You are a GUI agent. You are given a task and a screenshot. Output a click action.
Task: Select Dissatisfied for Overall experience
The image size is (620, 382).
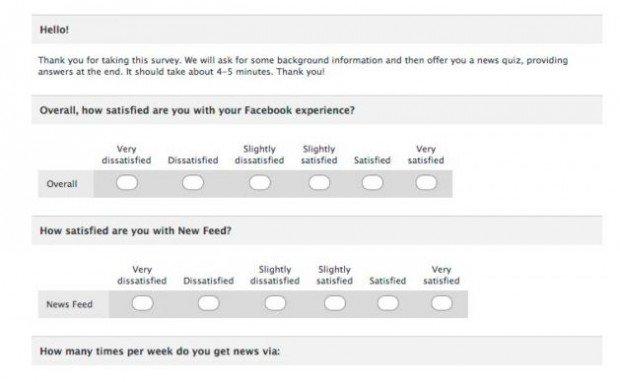click(x=193, y=183)
